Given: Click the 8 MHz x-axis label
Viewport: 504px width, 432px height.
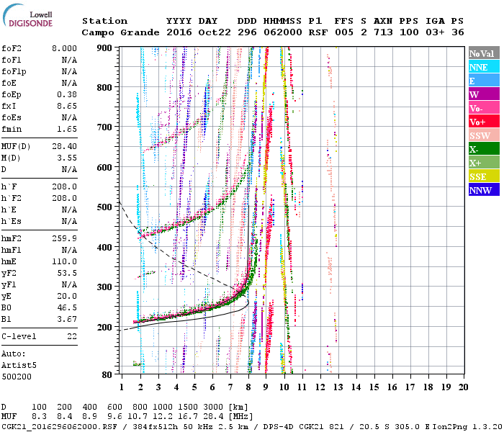Looking at the screenshot, I should click(x=248, y=387).
